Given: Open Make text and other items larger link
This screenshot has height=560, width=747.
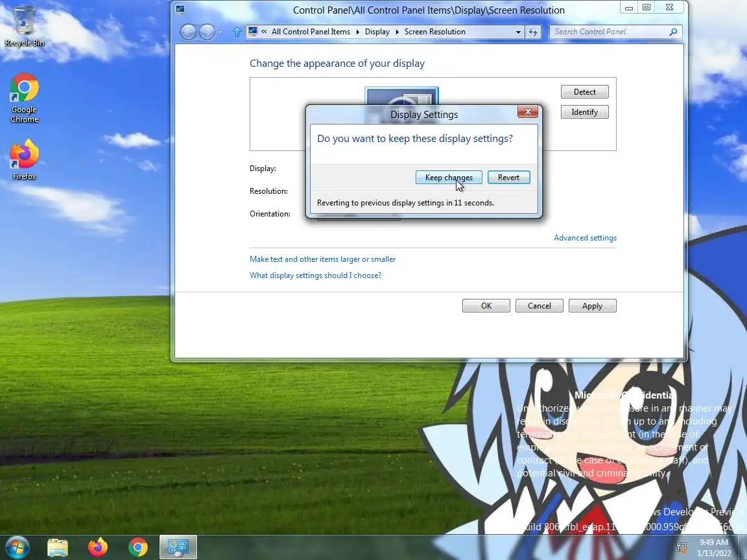Looking at the screenshot, I should [x=322, y=259].
